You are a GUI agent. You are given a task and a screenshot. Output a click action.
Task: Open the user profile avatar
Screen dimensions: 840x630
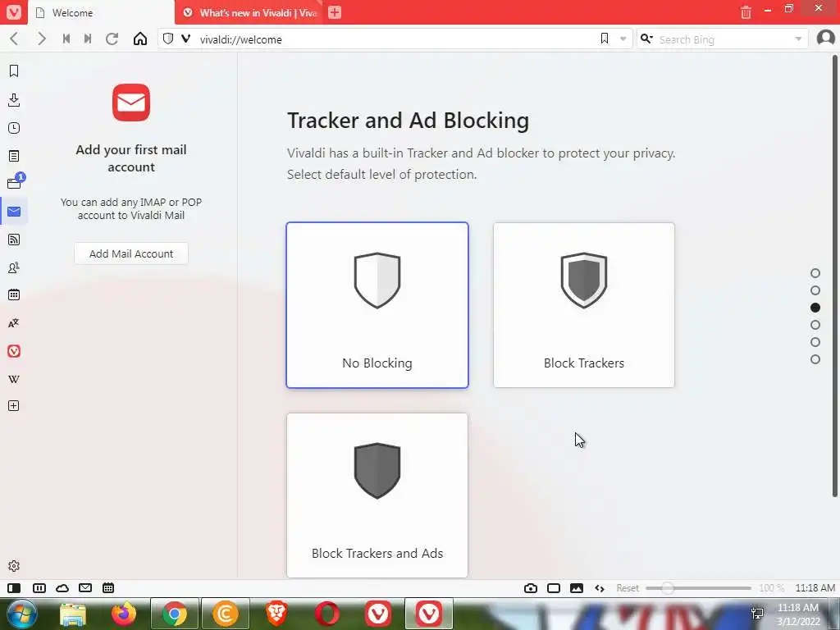825,39
